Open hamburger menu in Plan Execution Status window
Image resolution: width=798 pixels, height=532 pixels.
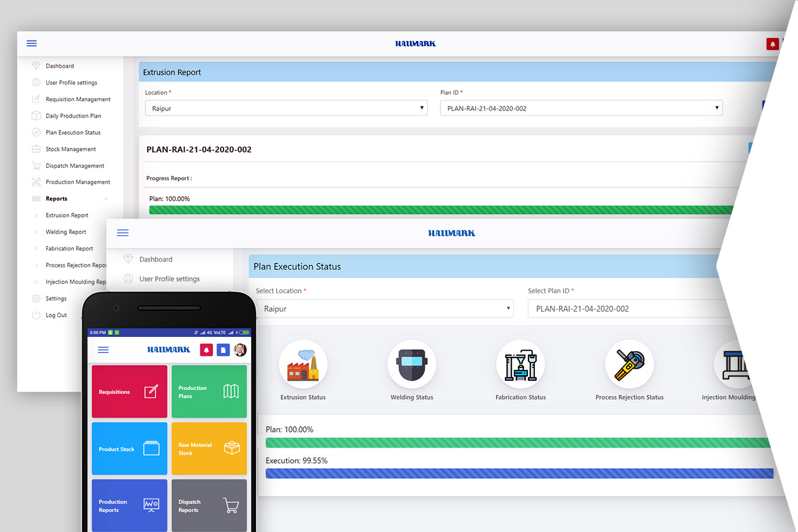tap(123, 233)
